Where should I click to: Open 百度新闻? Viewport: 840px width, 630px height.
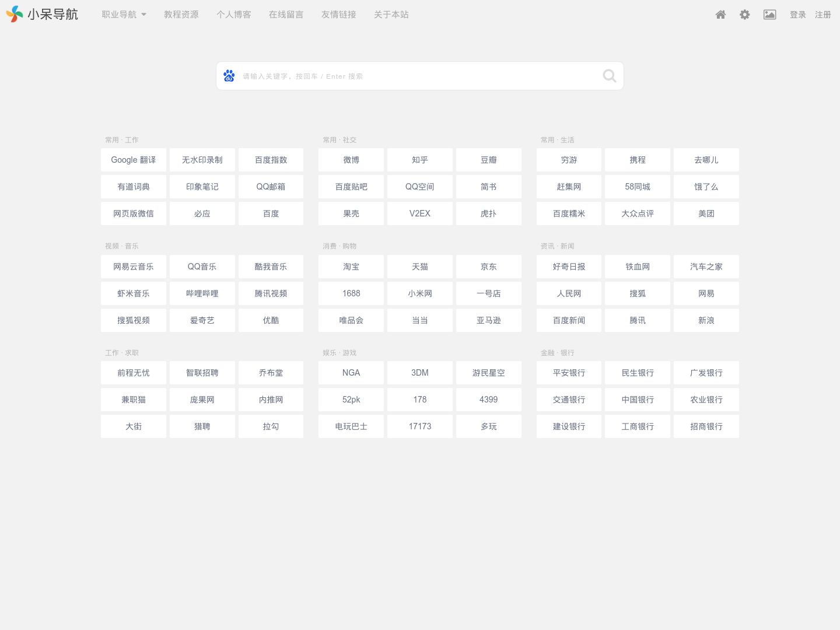[x=569, y=320]
